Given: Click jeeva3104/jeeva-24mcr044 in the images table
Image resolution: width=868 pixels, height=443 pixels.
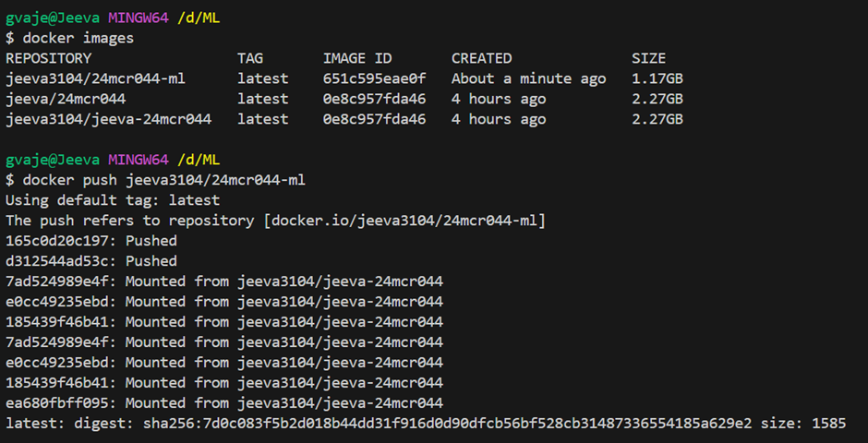Looking at the screenshot, I should click(x=109, y=119).
